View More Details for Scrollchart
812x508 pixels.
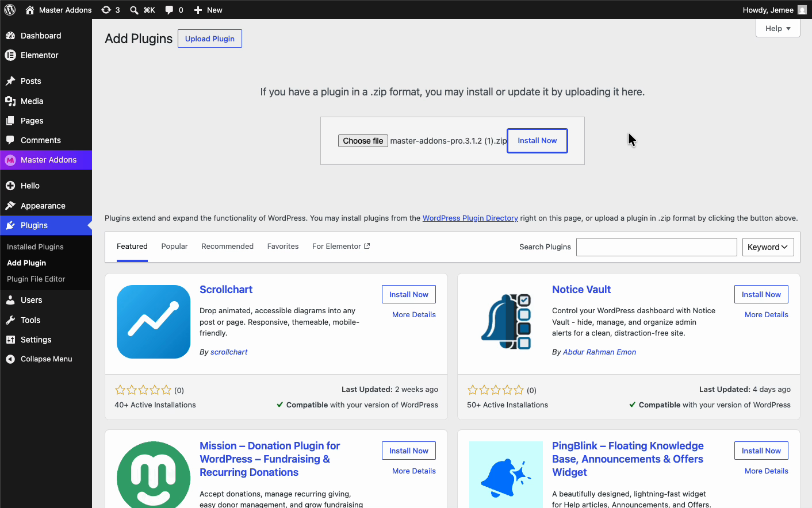pos(414,314)
